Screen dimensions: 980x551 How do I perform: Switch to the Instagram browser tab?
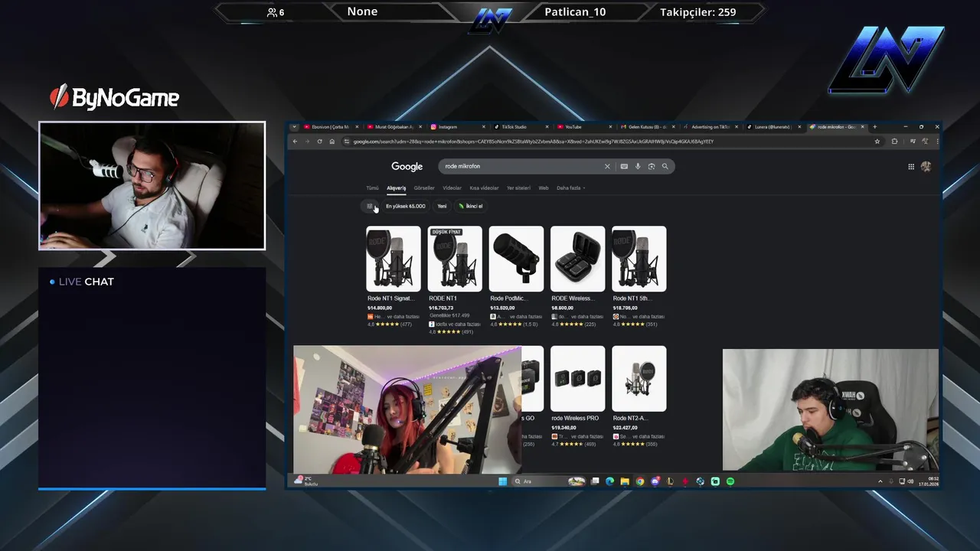457,127
